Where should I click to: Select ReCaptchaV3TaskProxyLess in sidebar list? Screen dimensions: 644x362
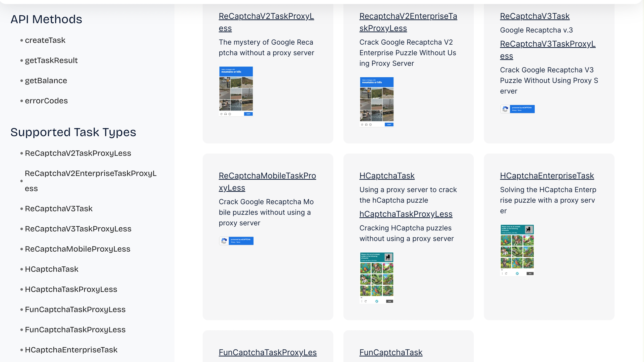pyautogui.click(x=78, y=229)
